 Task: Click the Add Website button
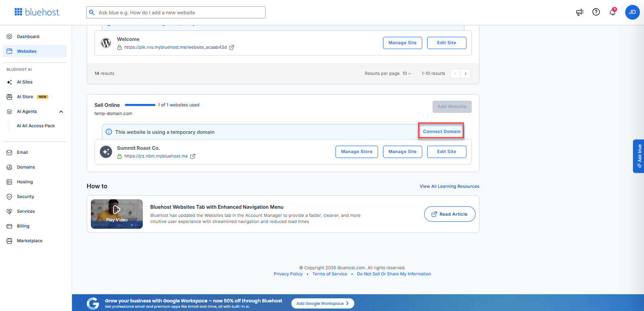click(452, 107)
